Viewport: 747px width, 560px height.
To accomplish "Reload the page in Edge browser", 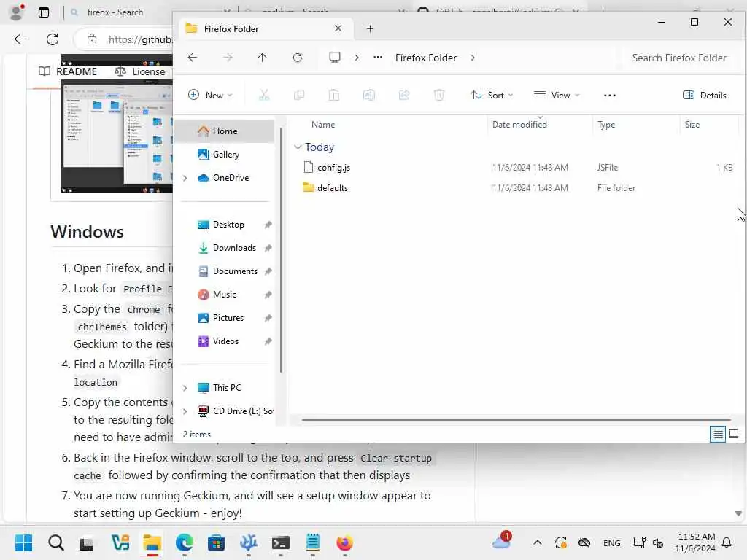I will [x=53, y=39].
